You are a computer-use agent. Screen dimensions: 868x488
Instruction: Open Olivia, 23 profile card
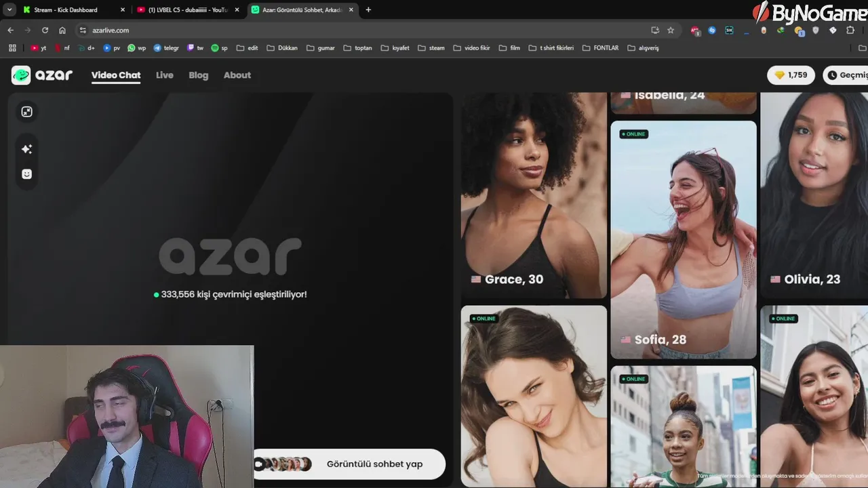(x=814, y=195)
